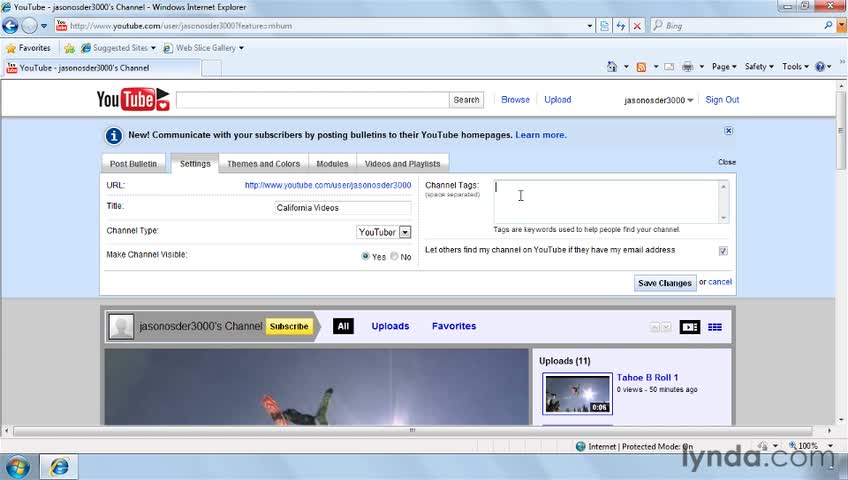Expand the jasonosder3000 account dropdown
Viewport: 848px width, 480px height.
659,100
